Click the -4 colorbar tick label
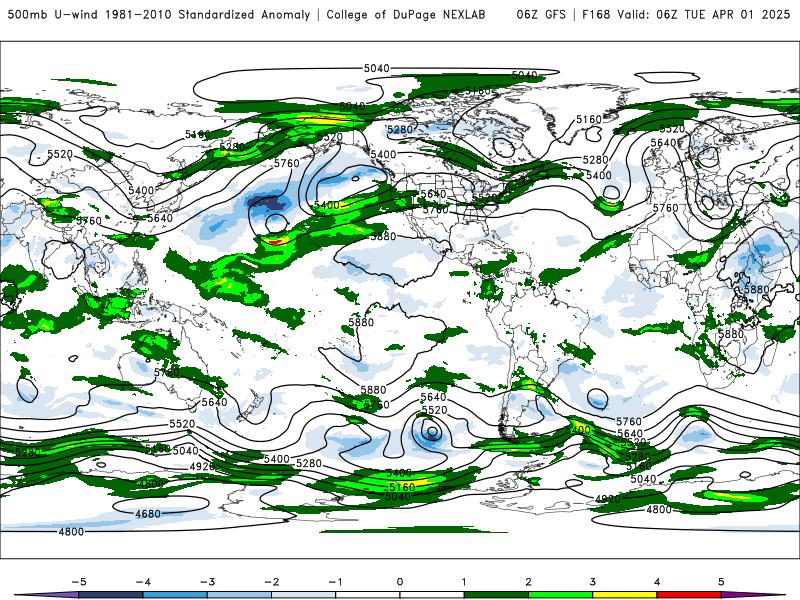 (x=143, y=582)
